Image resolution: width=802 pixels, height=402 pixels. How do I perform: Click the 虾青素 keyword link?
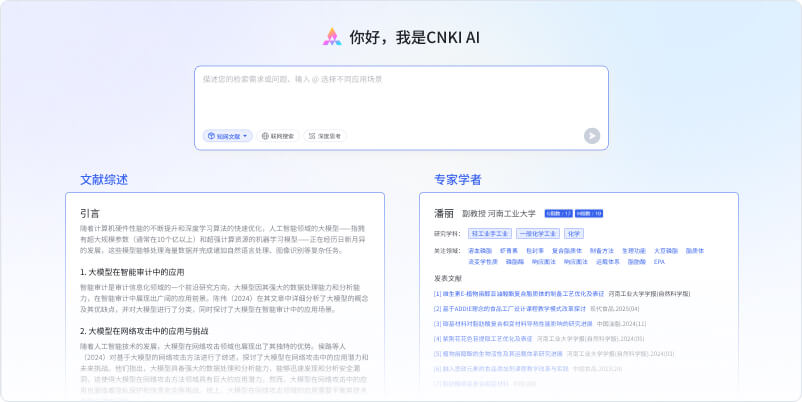pyautogui.click(x=508, y=251)
